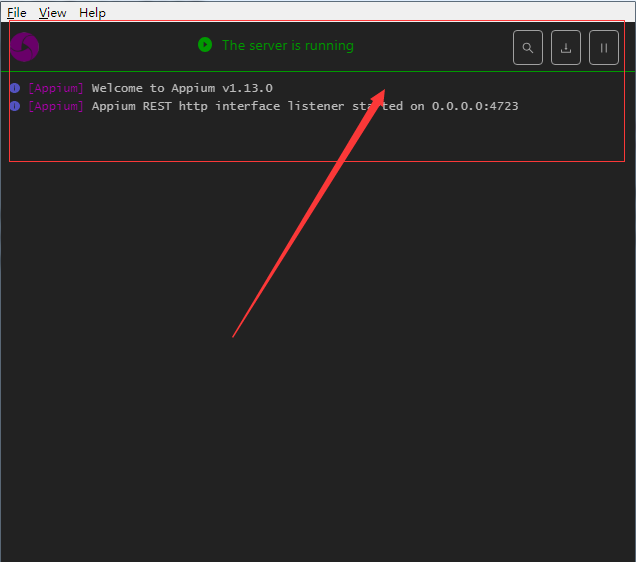Select the 'Welcome to Appium v1.13.0' log line

pos(182,88)
